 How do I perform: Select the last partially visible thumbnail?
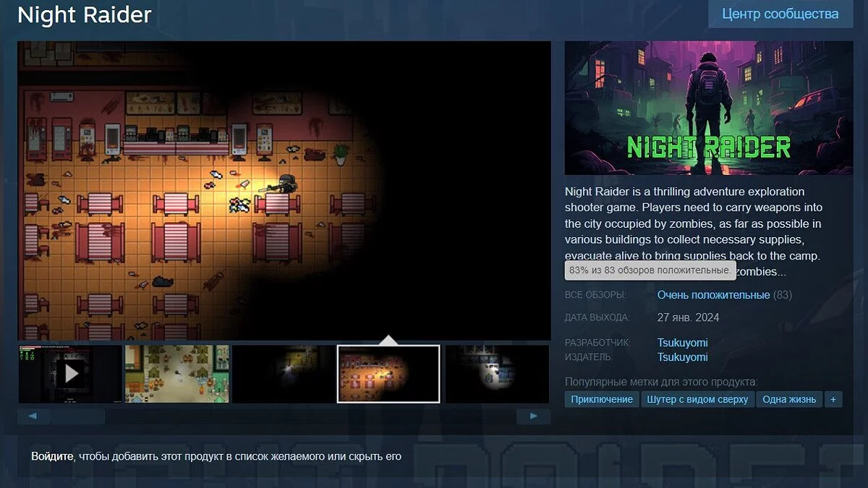[497, 374]
